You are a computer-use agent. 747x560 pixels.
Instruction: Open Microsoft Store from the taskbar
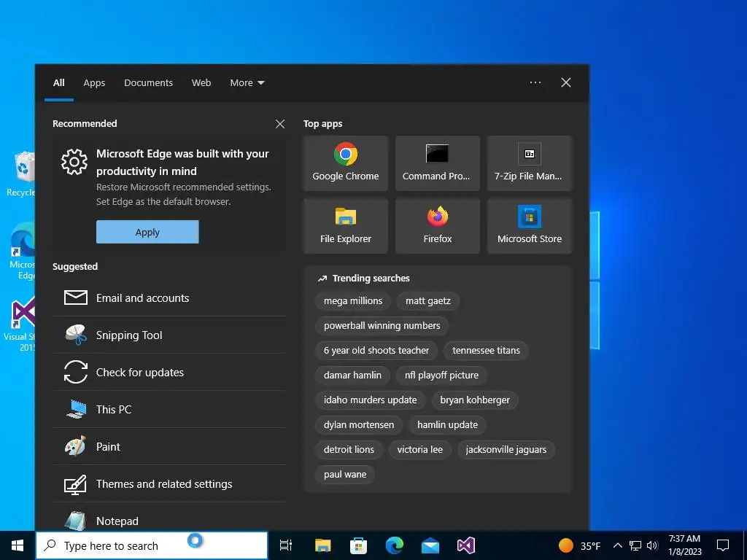[x=358, y=545]
